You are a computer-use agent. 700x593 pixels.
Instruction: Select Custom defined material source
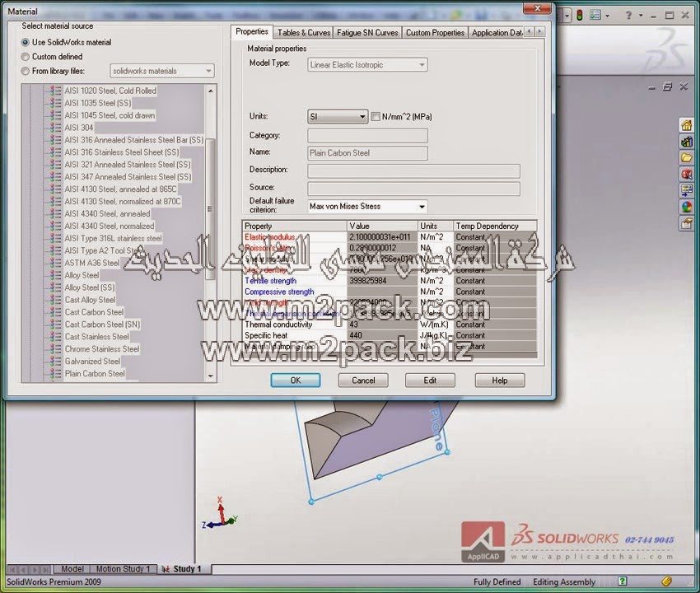26,57
